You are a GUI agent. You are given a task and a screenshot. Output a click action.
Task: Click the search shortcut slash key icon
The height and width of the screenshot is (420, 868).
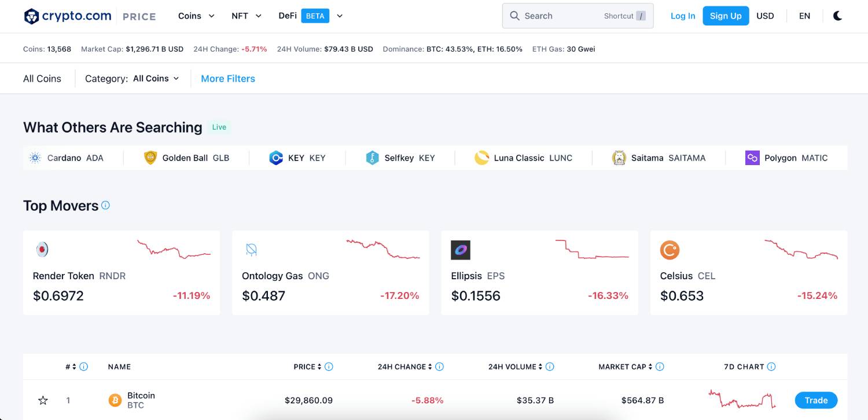tap(641, 16)
